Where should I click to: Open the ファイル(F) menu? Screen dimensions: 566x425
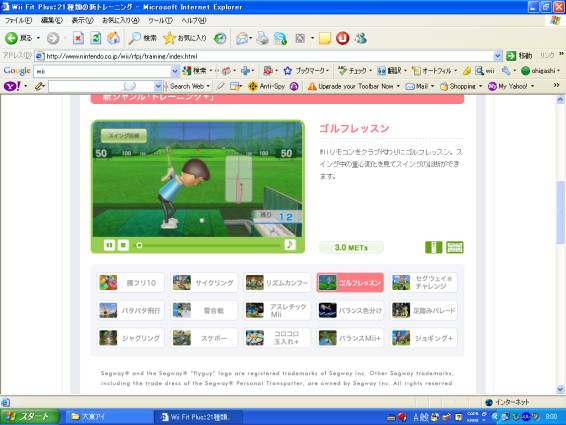point(18,21)
